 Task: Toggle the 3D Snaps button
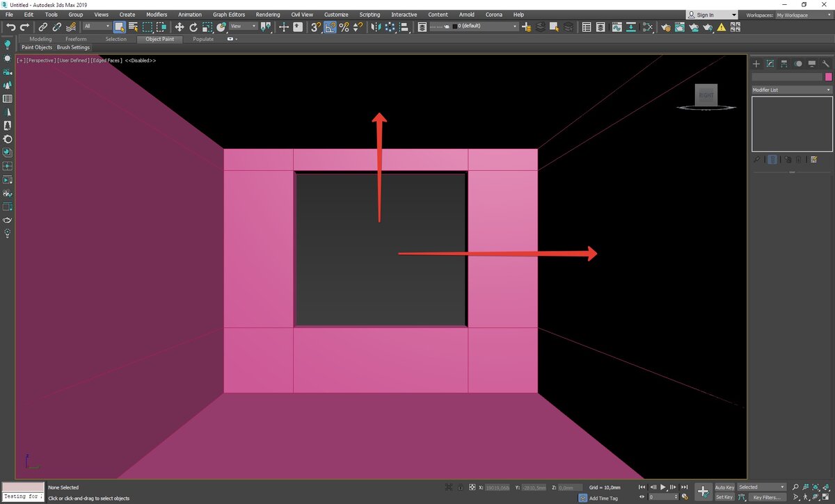pyautogui.click(x=315, y=27)
